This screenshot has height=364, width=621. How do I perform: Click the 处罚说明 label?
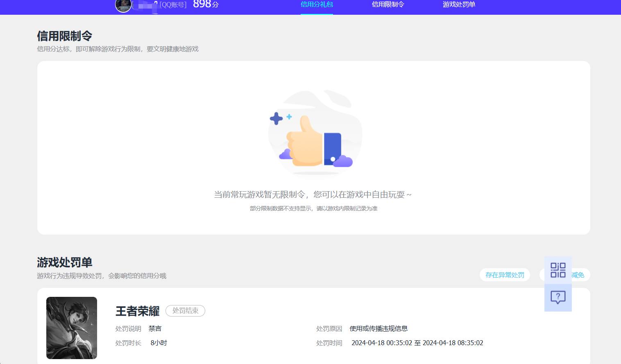tap(128, 329)
